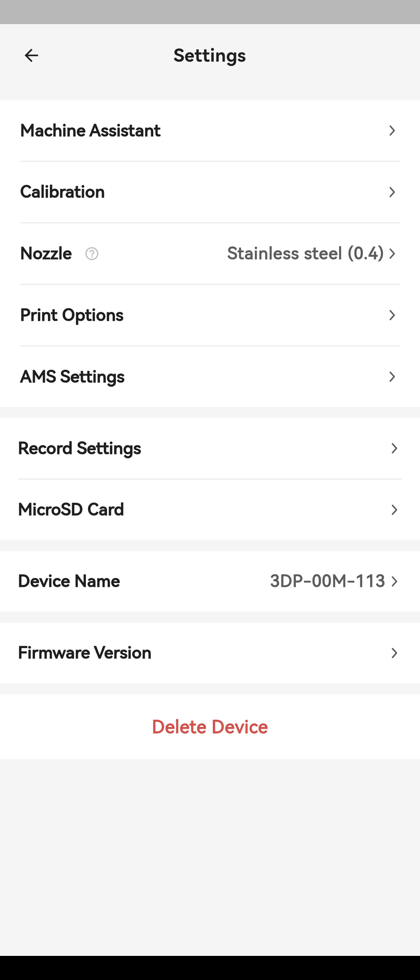Screen dimensions: 420x980
Task: Go to AMS Settings
Action: coord(72,377)
